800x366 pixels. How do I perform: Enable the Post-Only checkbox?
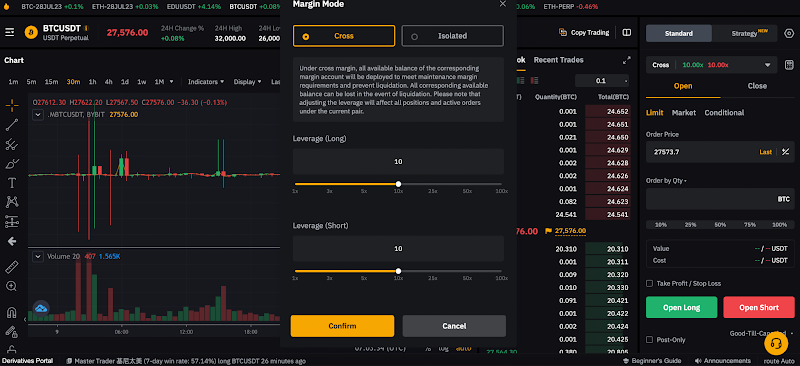[649, 339]
